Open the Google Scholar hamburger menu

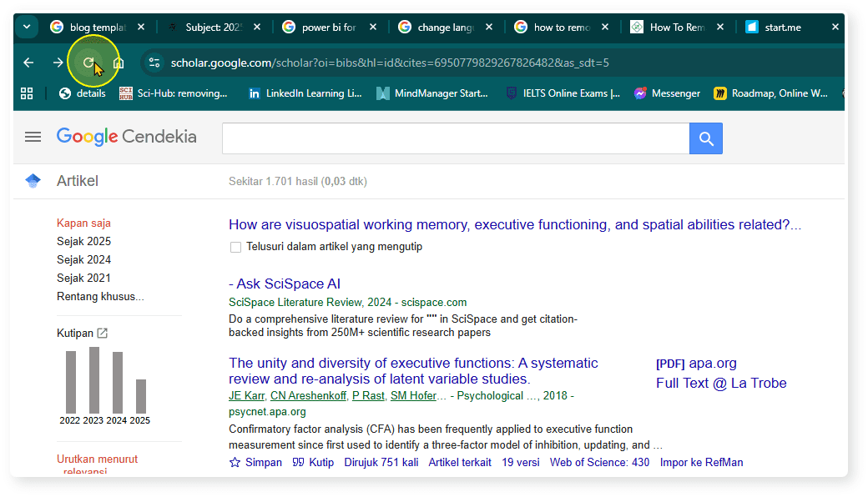(x=33, y=137)
